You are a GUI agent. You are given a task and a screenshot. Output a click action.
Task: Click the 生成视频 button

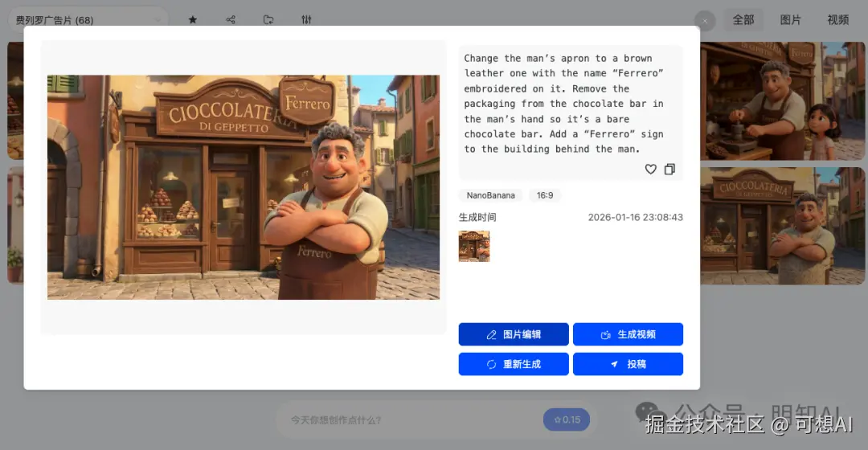pyautogui.click(x=628, y=334)
